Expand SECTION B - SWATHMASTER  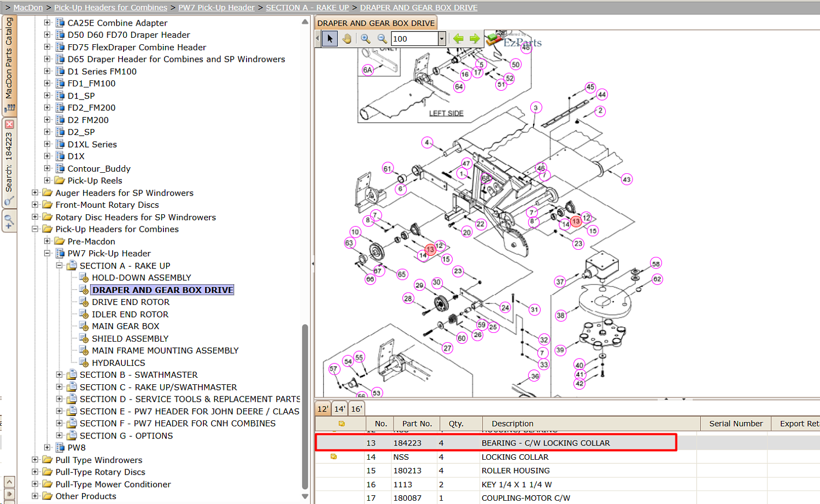pyautogui.click(x=60, y=375)
